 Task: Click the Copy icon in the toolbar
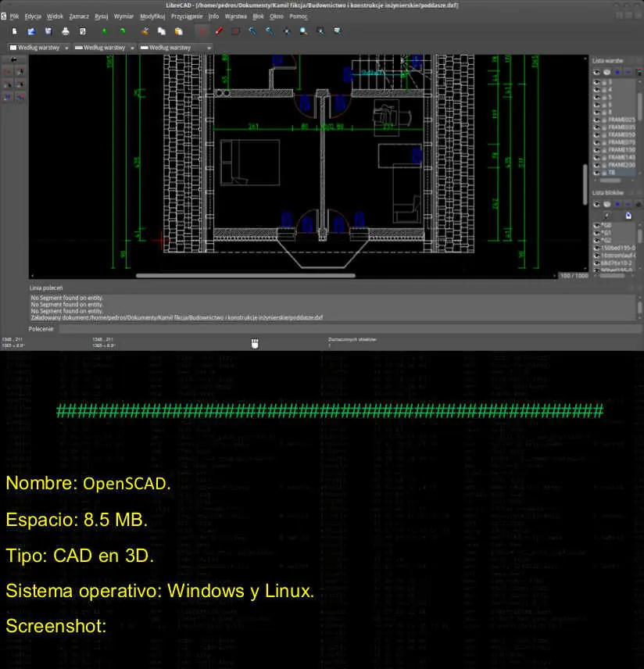[x=161, y=31]
